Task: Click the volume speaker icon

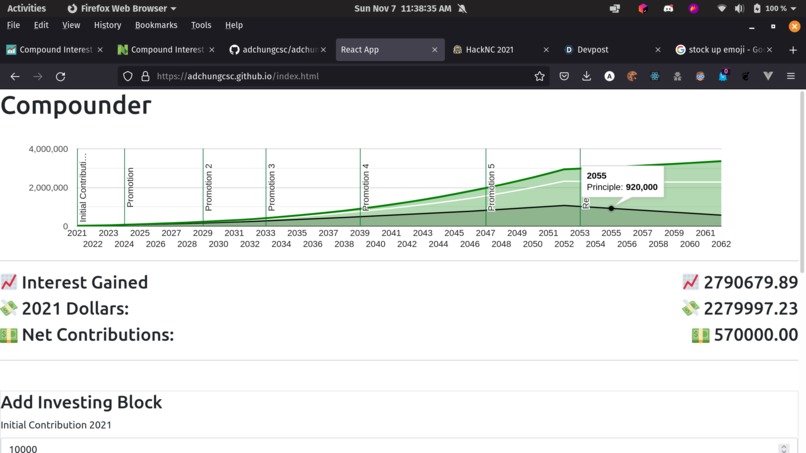Action: click(739, 8)
